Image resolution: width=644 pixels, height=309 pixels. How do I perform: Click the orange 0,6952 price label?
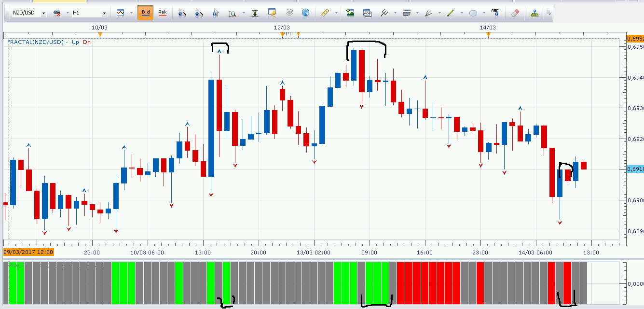pyautogui.click(x=635, y=38)
